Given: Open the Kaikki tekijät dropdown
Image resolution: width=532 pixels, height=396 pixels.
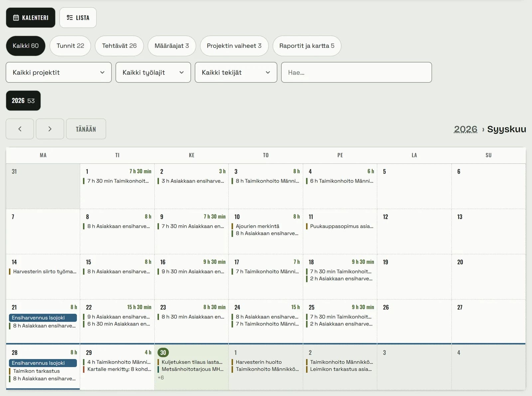Looking at the screenshot, I should tap(236, 72).
